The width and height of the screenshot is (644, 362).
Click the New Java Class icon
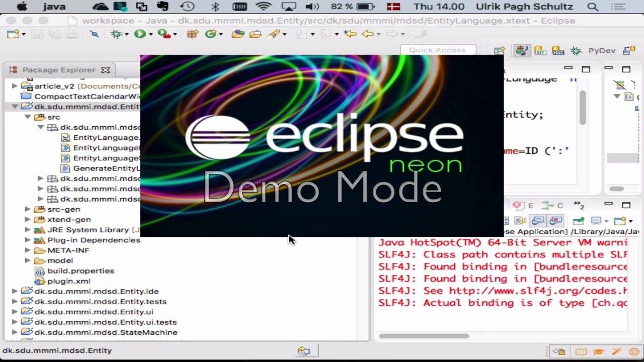pos(210,34)
